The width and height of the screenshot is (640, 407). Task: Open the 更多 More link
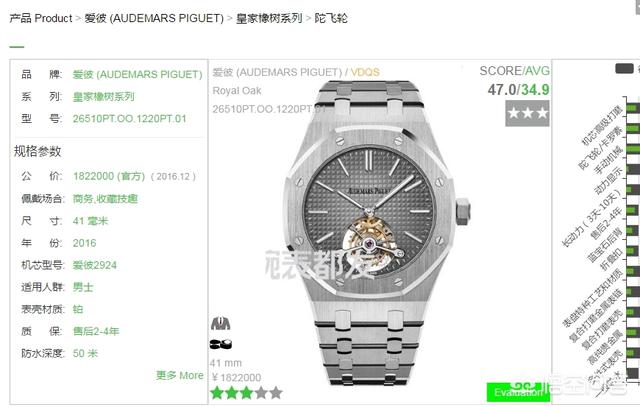[180, 375]
